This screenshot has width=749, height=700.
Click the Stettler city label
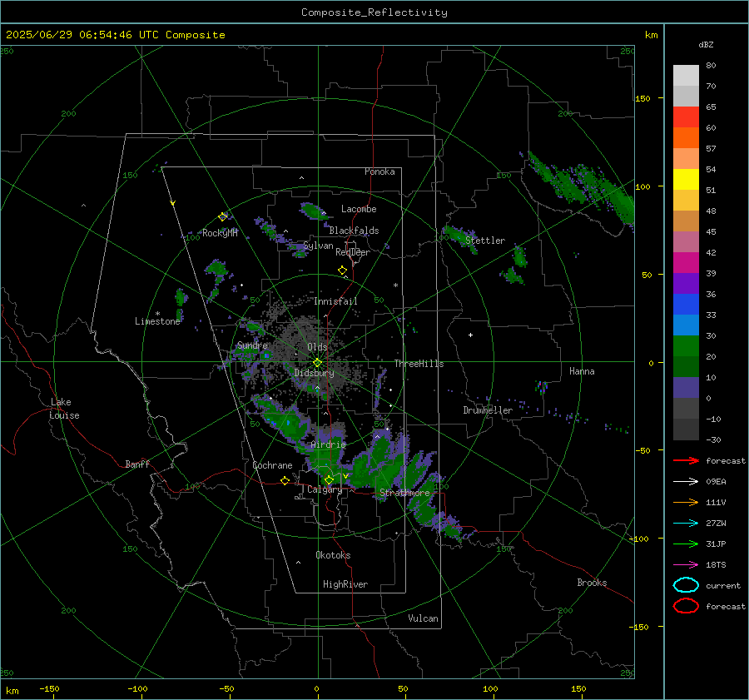pos(485,241)
